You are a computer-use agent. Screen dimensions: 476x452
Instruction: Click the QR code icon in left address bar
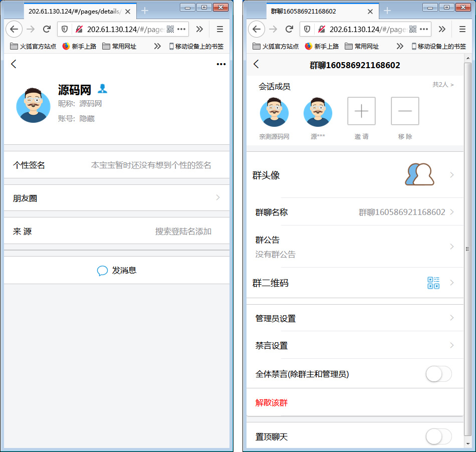click(170, 29)
